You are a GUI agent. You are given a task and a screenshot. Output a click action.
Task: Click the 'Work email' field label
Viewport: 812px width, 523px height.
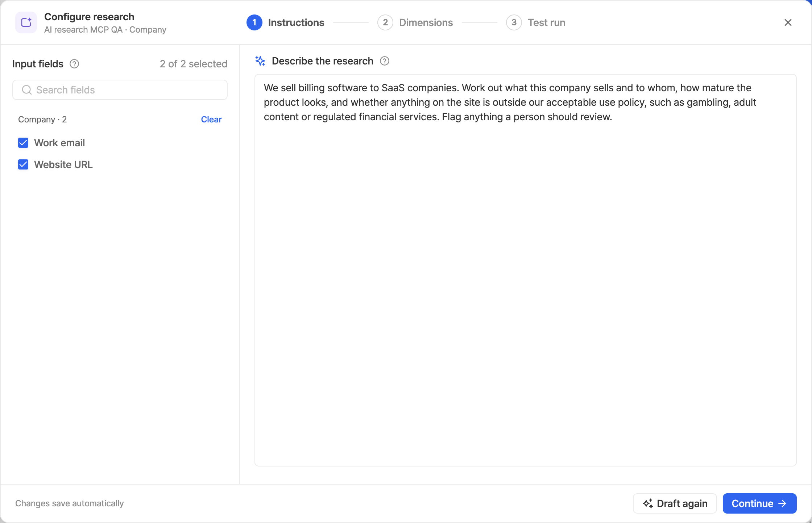(x=59, y=143)
